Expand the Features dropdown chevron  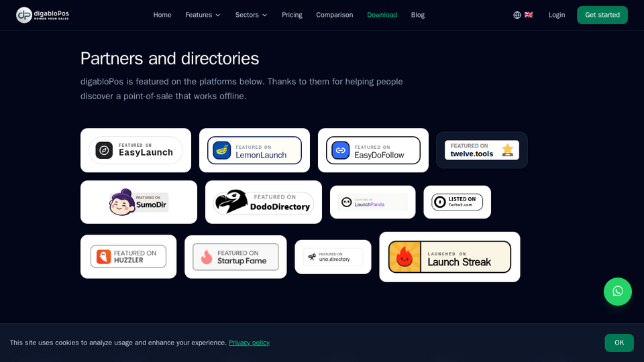click(218, 15)
